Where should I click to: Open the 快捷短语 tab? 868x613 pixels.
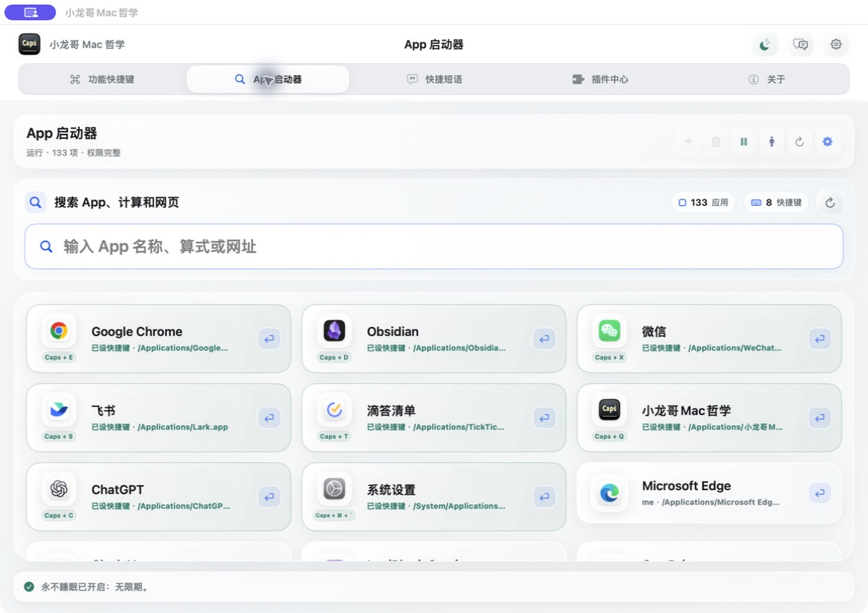434,79
